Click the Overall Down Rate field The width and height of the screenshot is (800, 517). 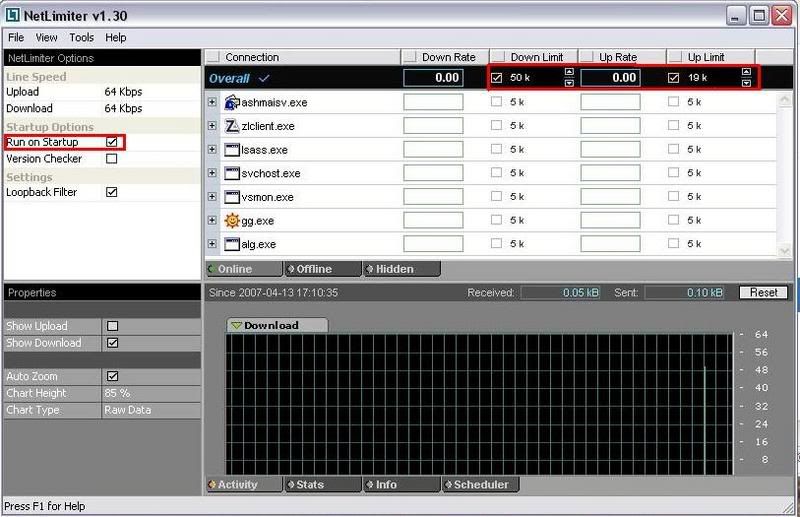coord(433,78)
